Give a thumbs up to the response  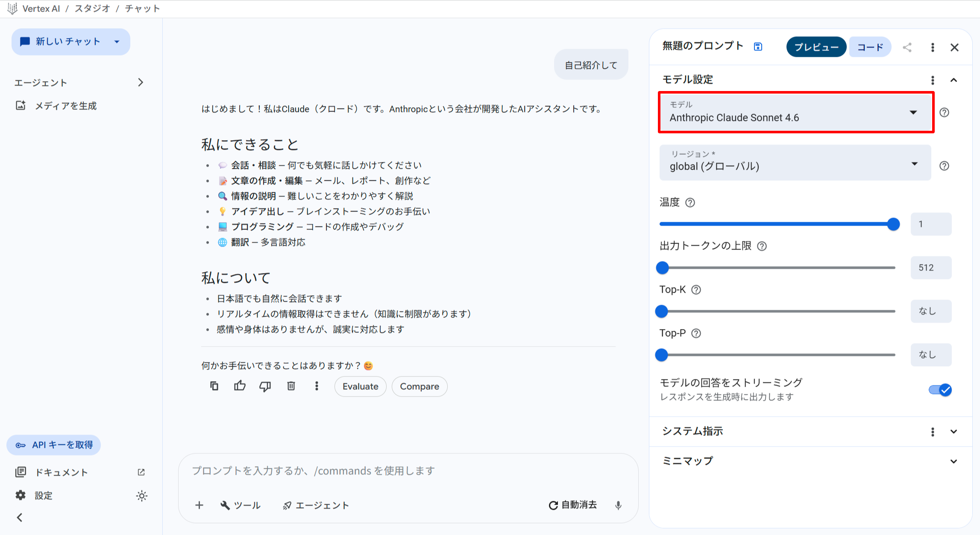pyautogui.click(x=239, y=386)
